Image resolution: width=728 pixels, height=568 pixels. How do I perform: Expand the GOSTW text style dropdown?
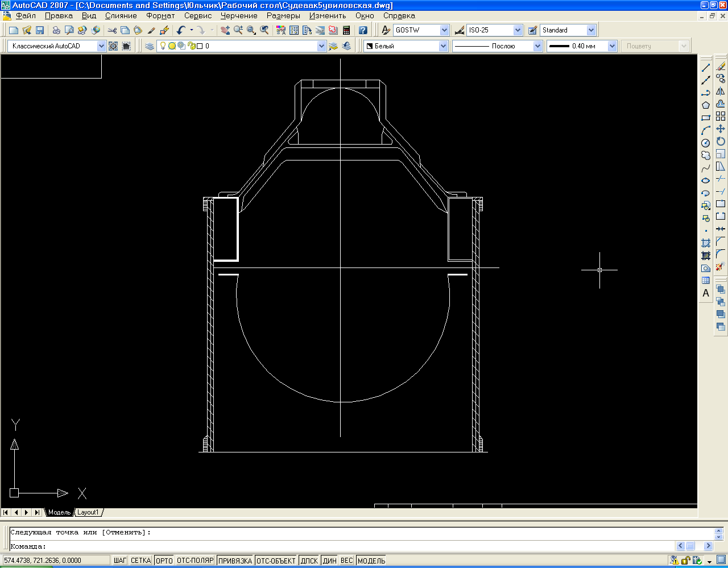click(x=444, y=30)
